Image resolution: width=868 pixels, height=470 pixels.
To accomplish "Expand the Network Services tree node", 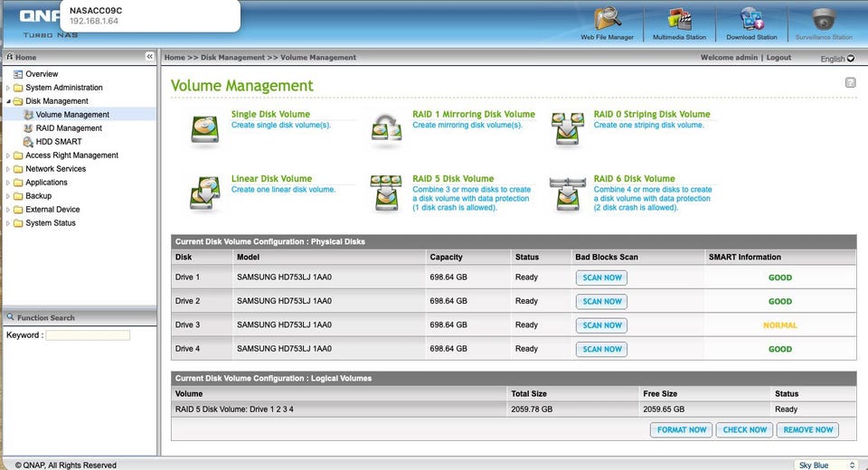I will [x=8, y=169].
